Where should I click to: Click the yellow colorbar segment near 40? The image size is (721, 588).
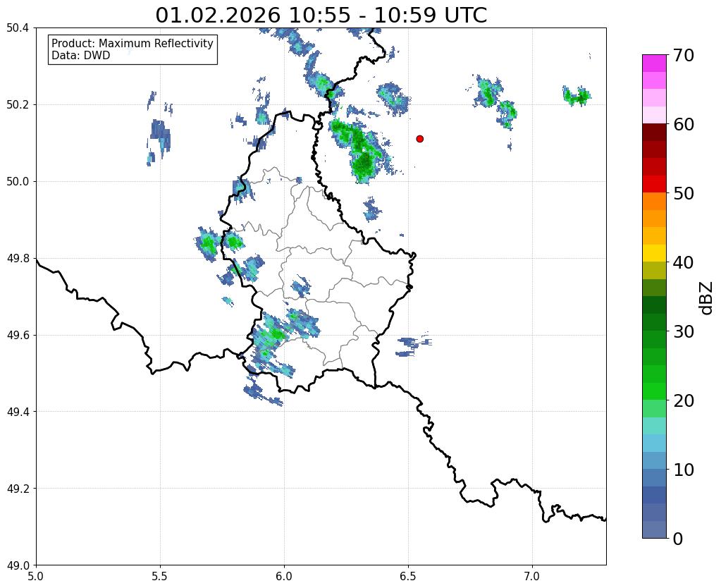pyautogui.click(x=654, y=253)
